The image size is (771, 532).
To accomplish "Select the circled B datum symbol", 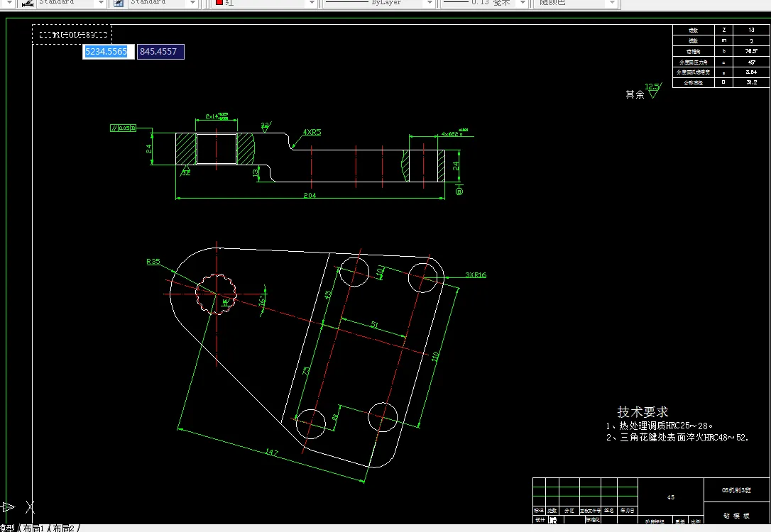I will 459,191.
